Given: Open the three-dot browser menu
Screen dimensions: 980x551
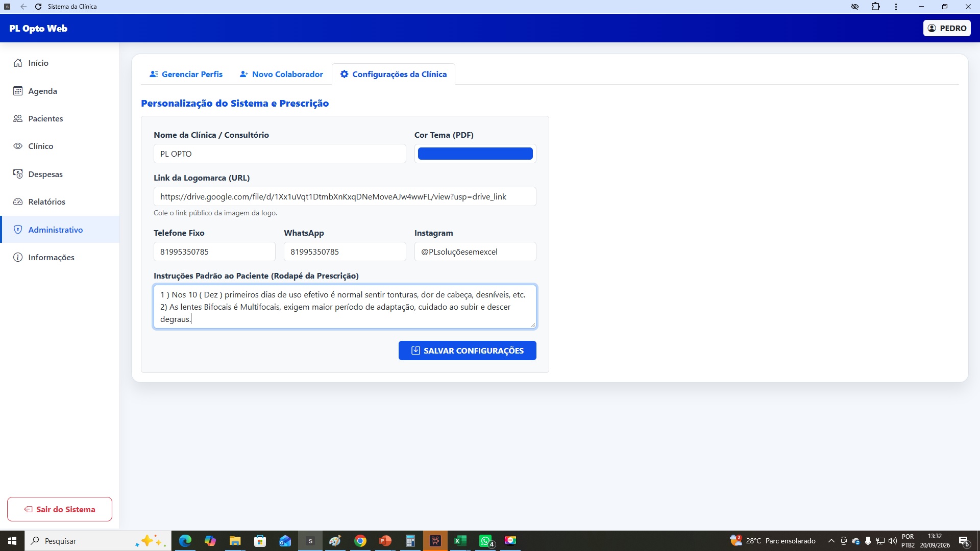Looking at the screenshot, I should pos(896,7).
